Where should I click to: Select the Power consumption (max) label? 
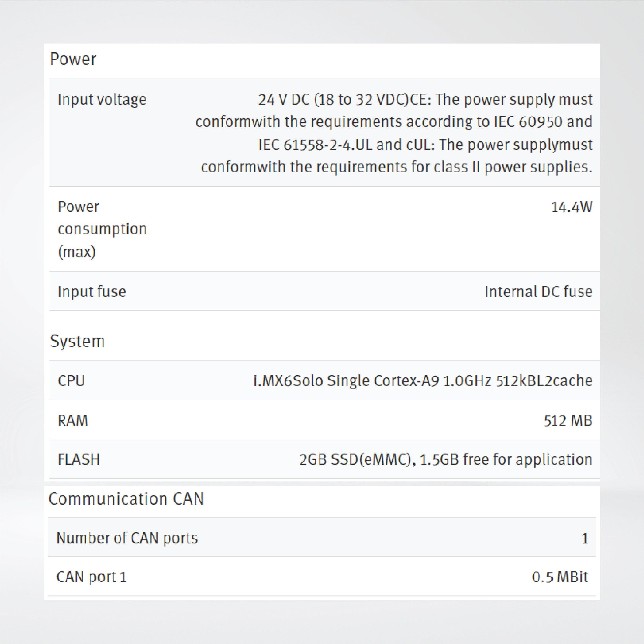click(102, 229)
